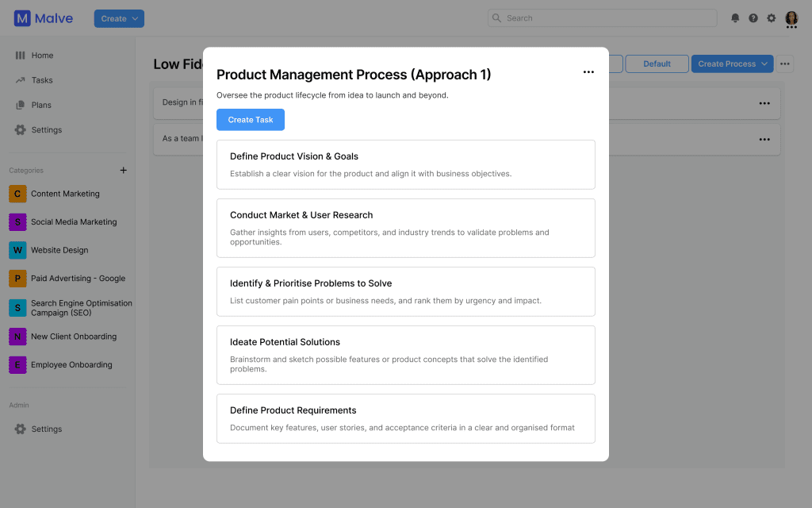The height and width of the screenshot is (508, 812).
Task: Open the modal's three-dot options menu
Action: (588, 72)
